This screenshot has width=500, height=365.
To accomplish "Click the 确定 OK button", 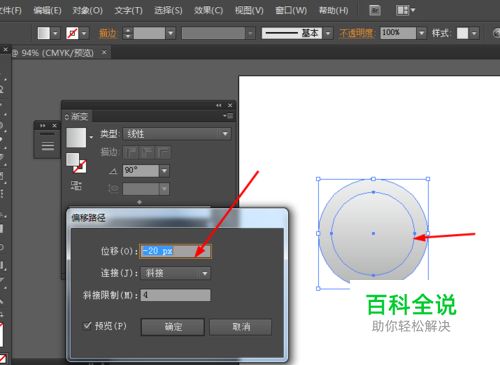I will coord(173,327).
